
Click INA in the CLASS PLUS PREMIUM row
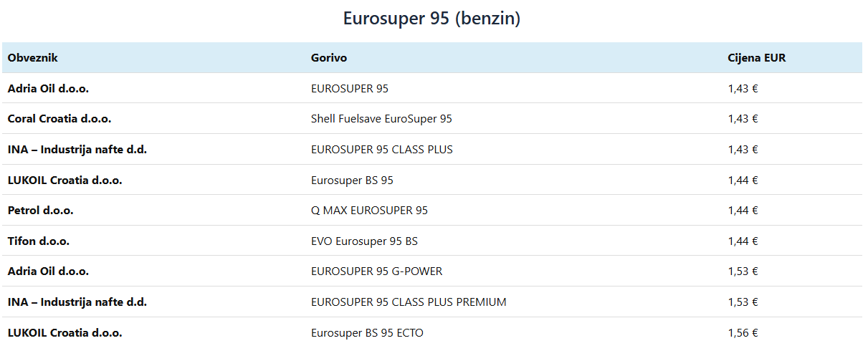coord(77,302)
